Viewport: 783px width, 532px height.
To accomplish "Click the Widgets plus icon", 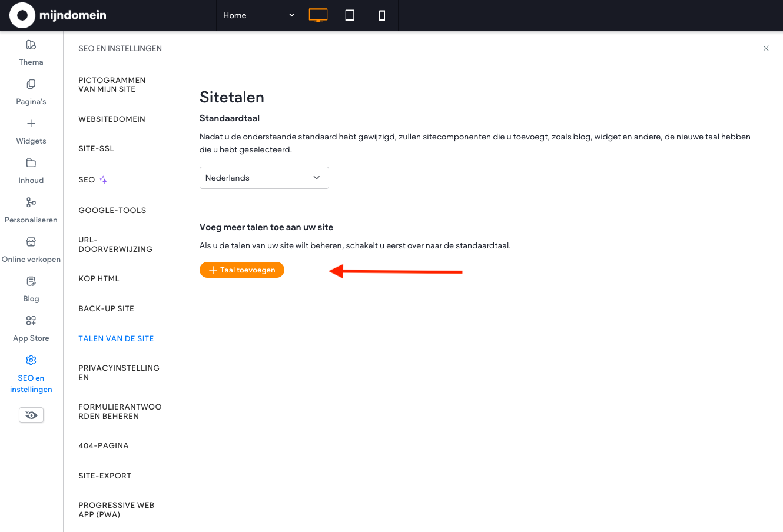I will click(31, 124).
